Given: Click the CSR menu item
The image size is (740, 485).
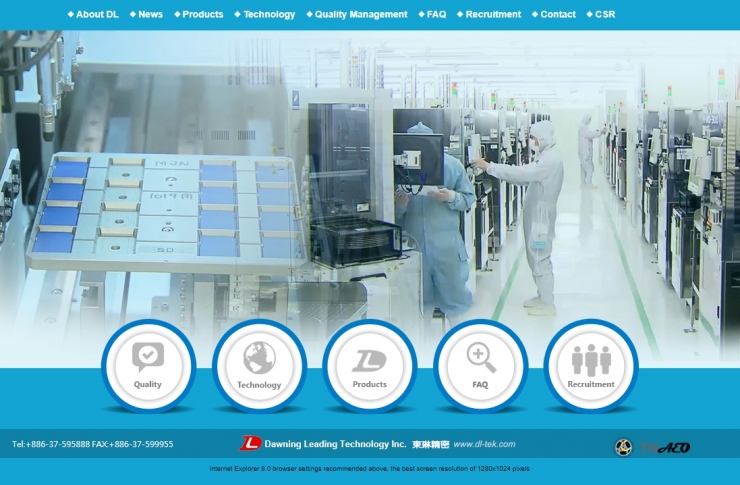Looking at the screenshot, I should click(605, 14).
